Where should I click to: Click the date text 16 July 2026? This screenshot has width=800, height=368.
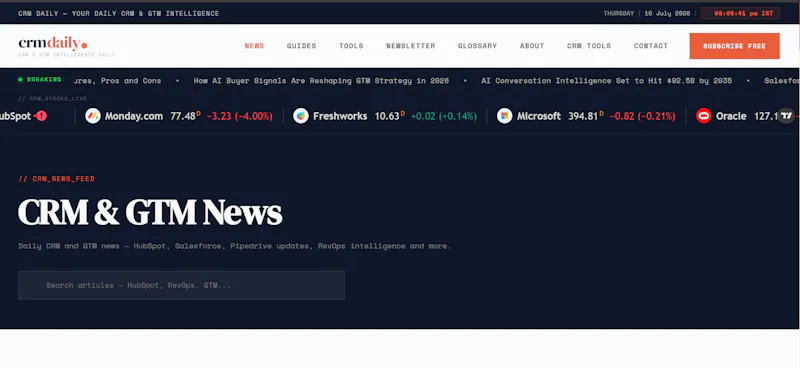point(667,13)
